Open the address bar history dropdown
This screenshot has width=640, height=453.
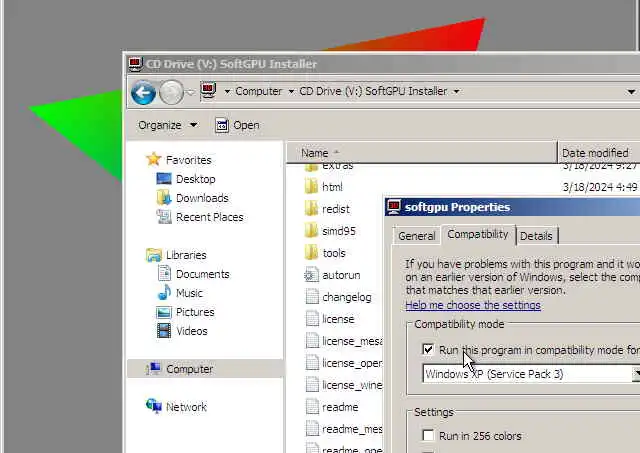(x=631, y=92)
